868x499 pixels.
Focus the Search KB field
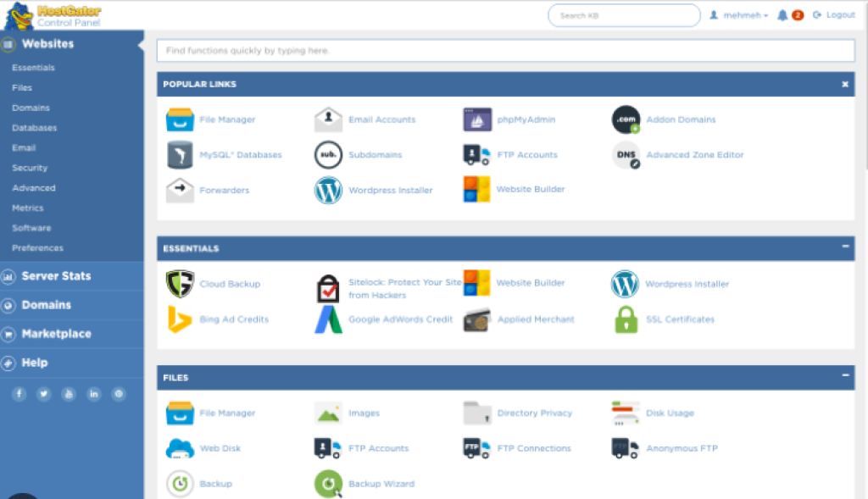(624, 15)
